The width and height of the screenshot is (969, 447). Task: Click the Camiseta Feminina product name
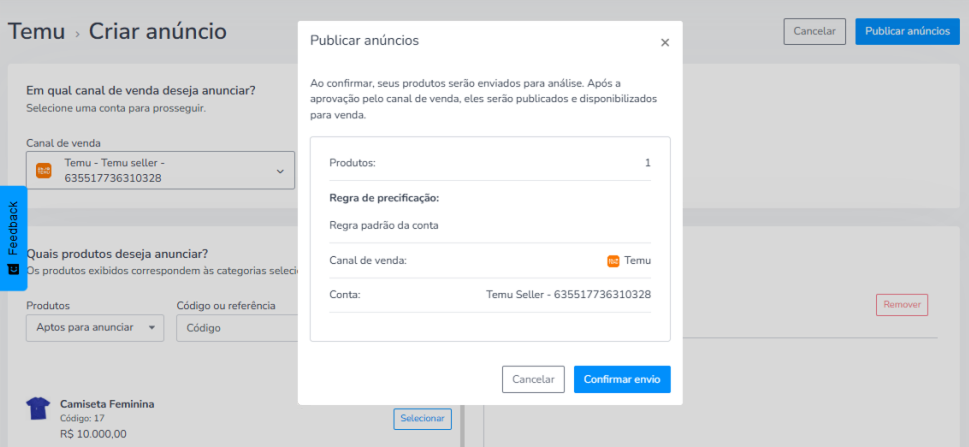[107, 404]
